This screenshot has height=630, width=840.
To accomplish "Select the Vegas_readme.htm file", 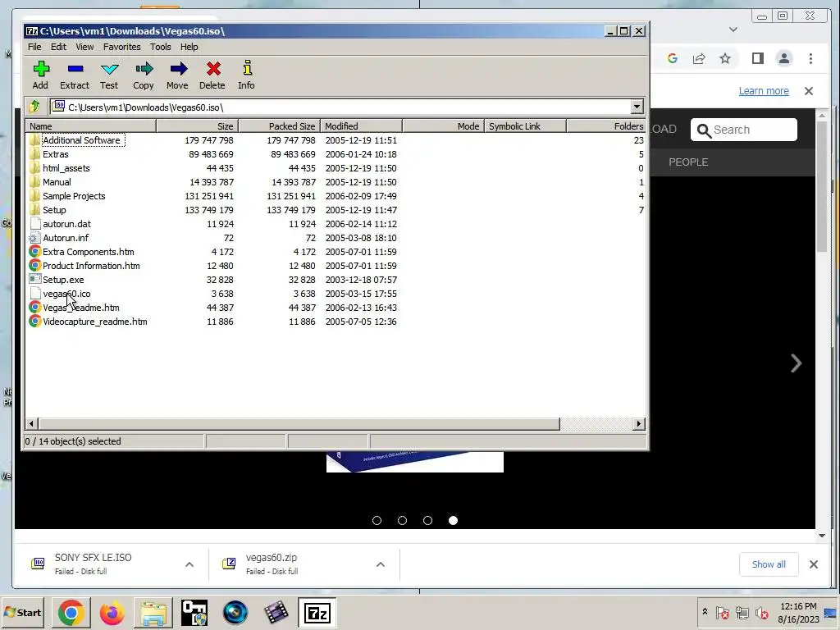I will [81, 308].
